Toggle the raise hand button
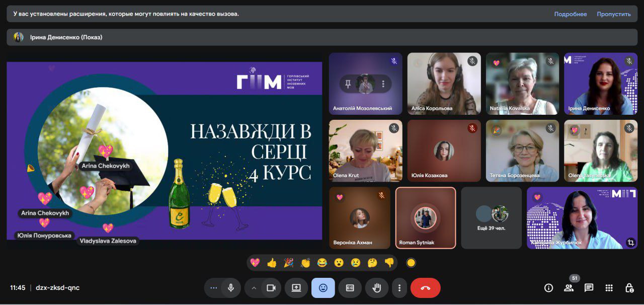644x305 pixels. click(377, 288)
